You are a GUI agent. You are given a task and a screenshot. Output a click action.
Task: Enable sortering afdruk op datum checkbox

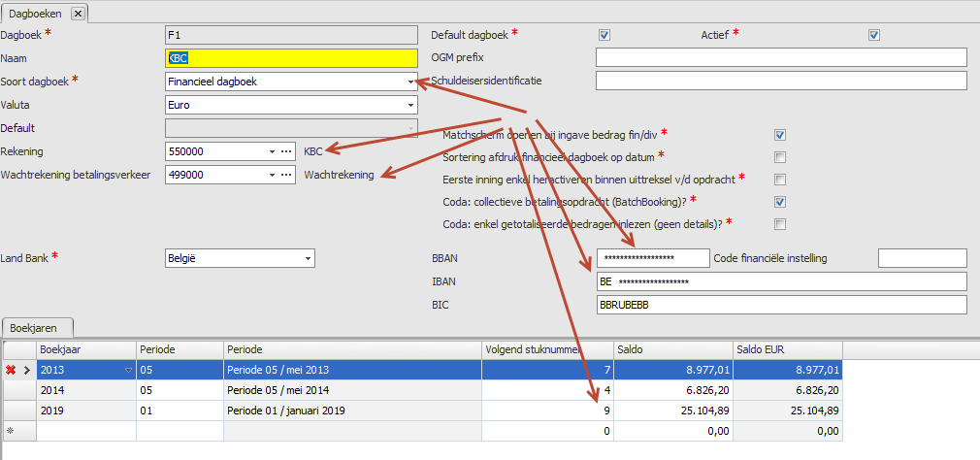(780, 157)
